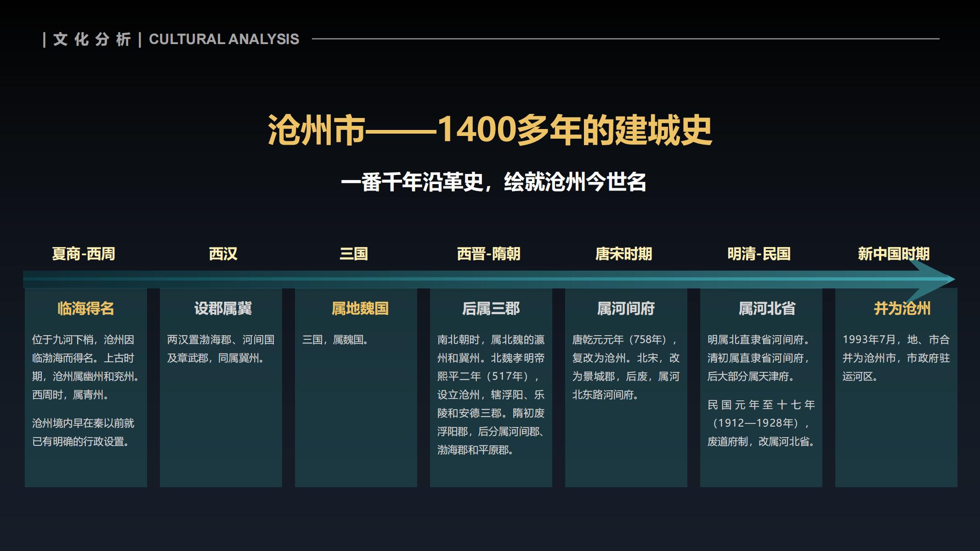Select the main title '沧州市——1400多年的建城史'
980x551 pixels.
point(490,130)
